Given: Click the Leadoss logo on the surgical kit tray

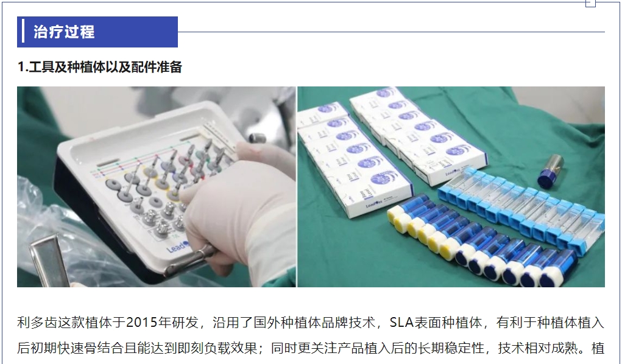Looking at the screenshot, I should click(177, 247).
